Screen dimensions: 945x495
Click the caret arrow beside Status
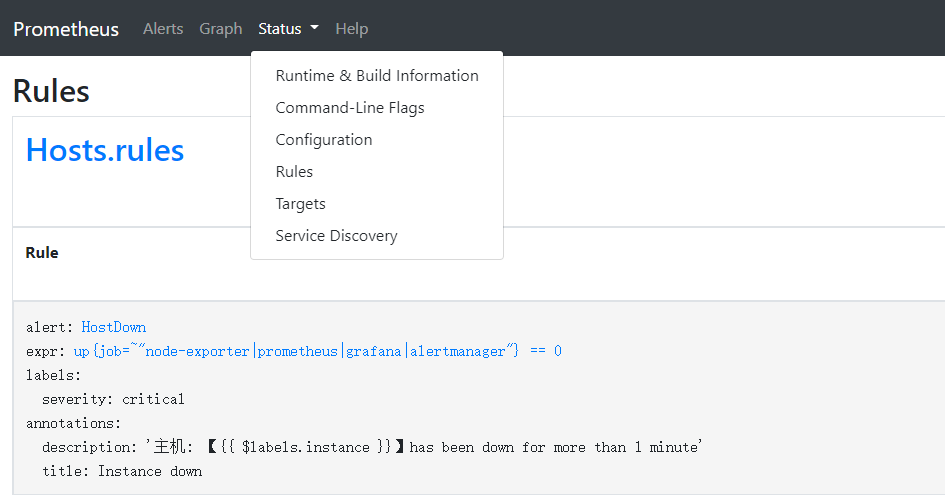point(314,28)
